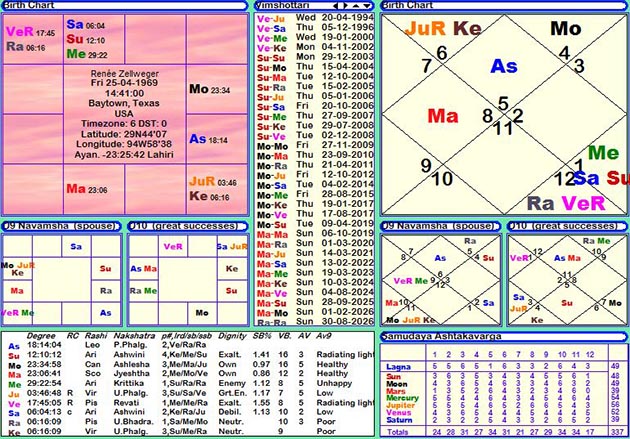Click the left arrow in the Vimshottari header
The height and width of the screenshot is (439, 630).
tap(336, 6)
